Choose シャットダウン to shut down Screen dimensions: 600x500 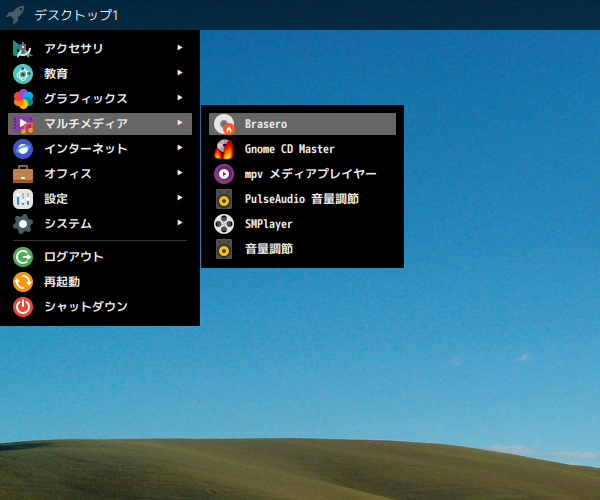pos(100,307)
